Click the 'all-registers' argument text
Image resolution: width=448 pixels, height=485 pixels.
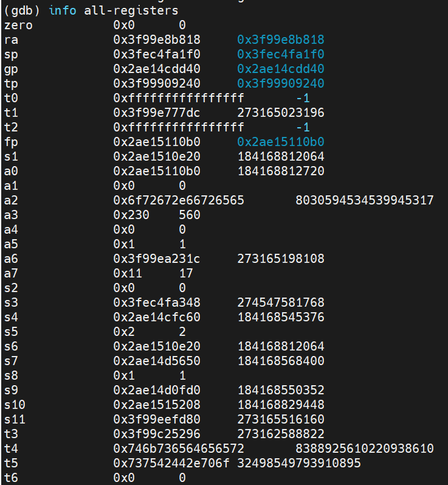click(x=131, y=10)
